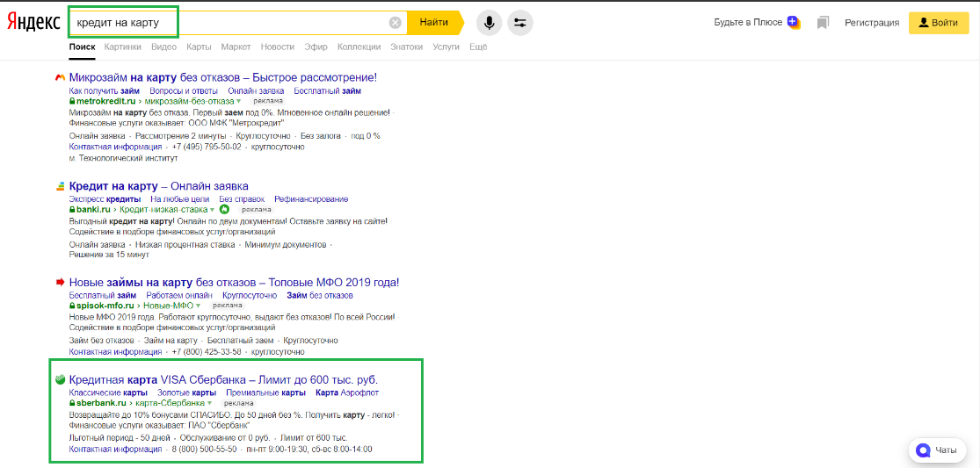Click the Работаем онлайн sitelink
Screen dimensions: 980x468
click(179, 296)
